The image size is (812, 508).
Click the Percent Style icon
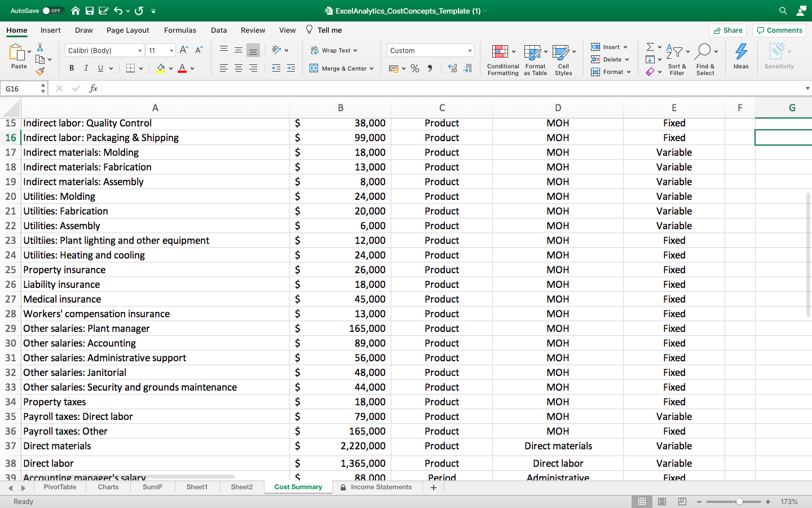tap(415, 68)
